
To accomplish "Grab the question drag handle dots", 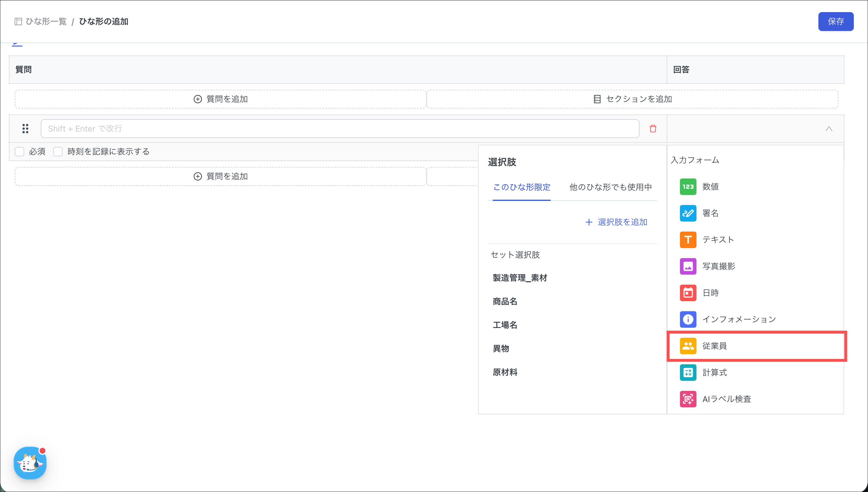I will (25, 129).
